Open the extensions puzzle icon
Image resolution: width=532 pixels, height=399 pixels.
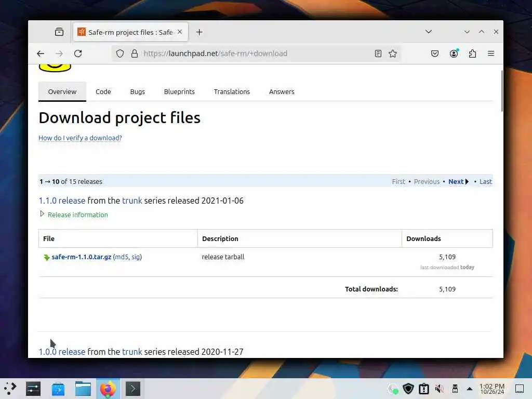(x=473, y=54)
